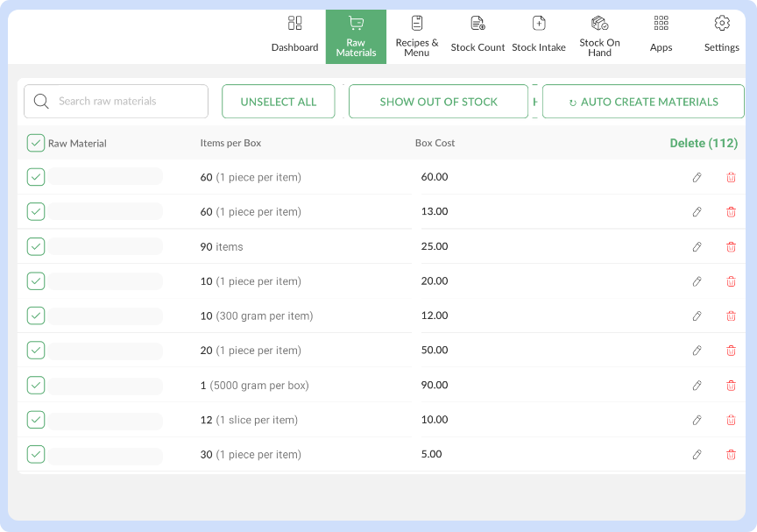Open the Settings gear icon
The width and height of the screenshot is (757, 532).
tap(721, 24)
